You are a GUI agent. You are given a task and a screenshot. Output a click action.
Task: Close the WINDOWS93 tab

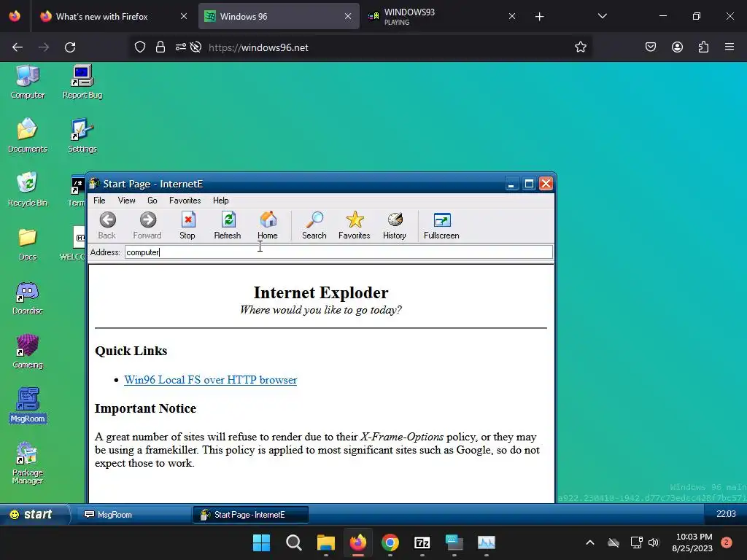pos(512,16)
